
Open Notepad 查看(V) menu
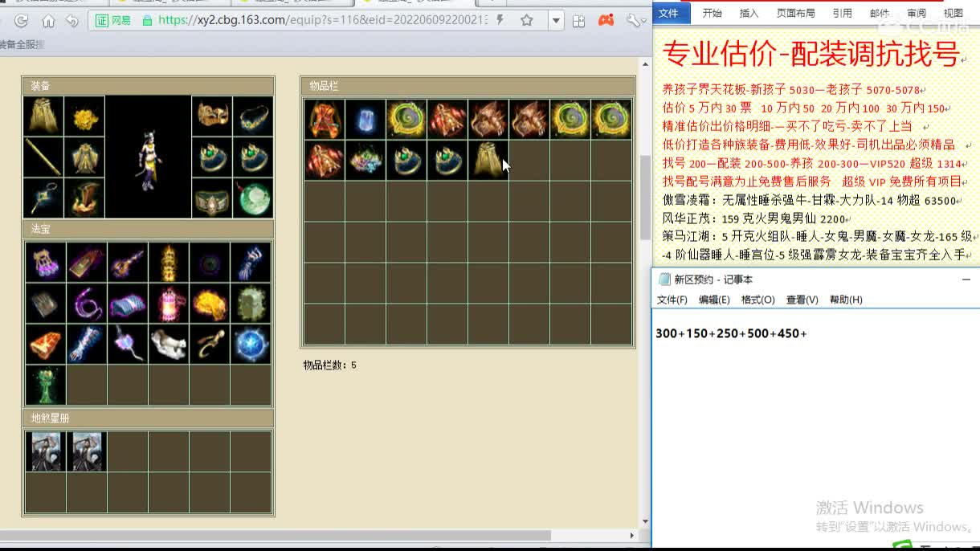pyautogui.click(x=802, y=300)
